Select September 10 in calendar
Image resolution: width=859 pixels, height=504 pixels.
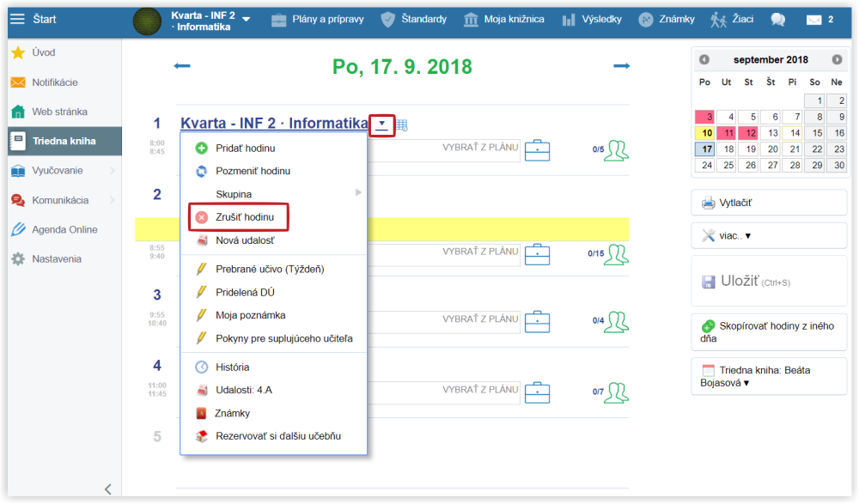704,132
